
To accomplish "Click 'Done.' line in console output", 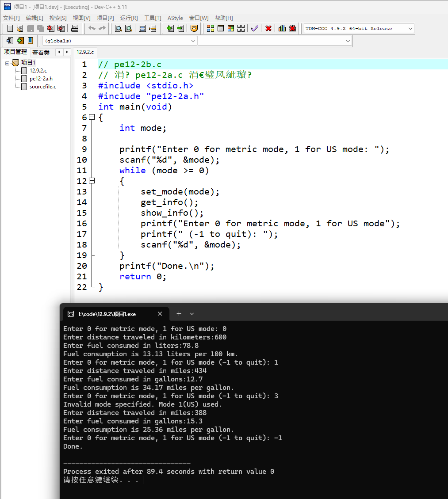I will (73, 446).
